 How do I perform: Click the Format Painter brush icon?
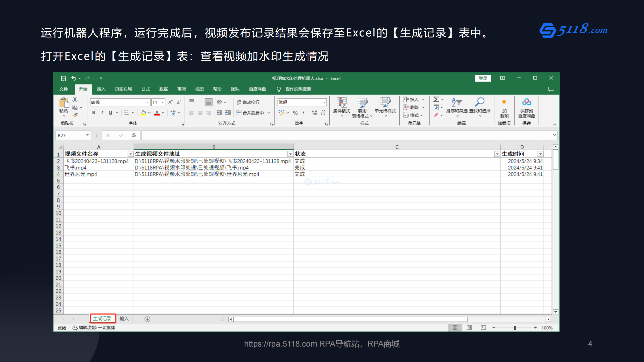(x=75, y=115)
